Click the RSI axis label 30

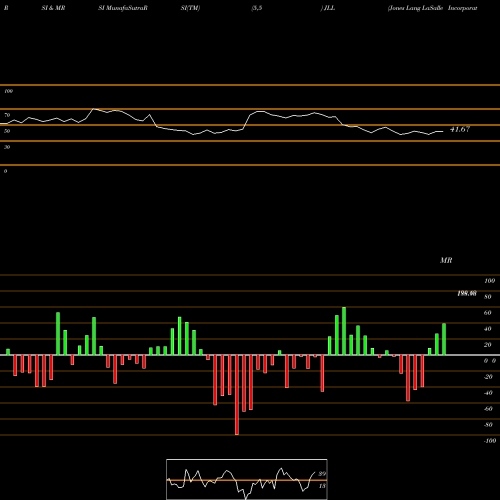click(x=7, y=147)
